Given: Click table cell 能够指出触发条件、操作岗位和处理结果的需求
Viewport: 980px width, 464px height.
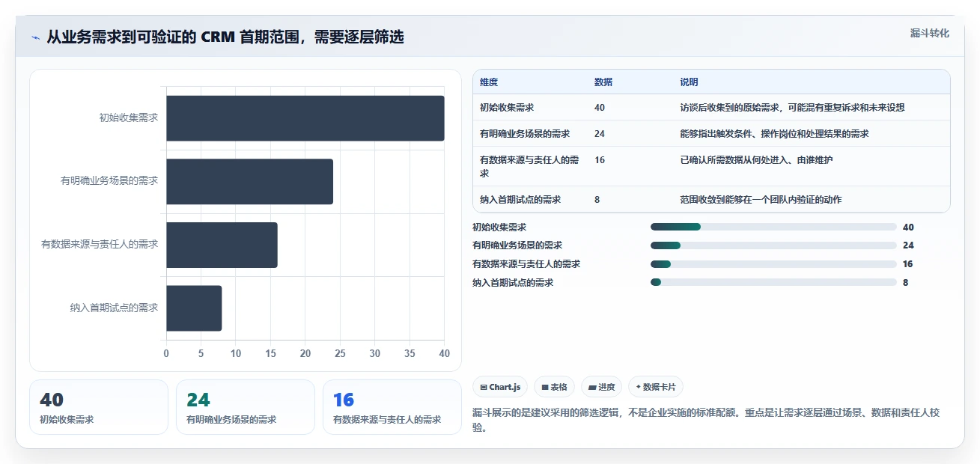Looking at the screenshot, I should tap(774, 134).
